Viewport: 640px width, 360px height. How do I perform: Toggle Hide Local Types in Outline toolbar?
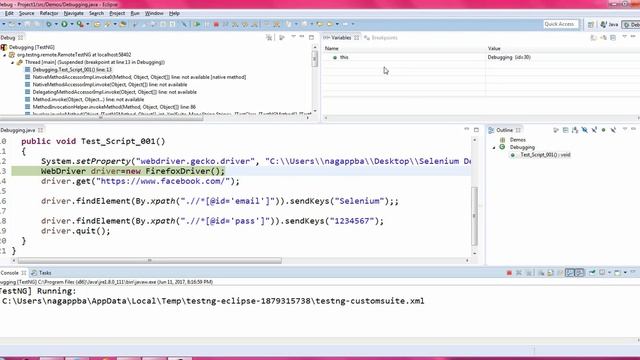point(613,130)
